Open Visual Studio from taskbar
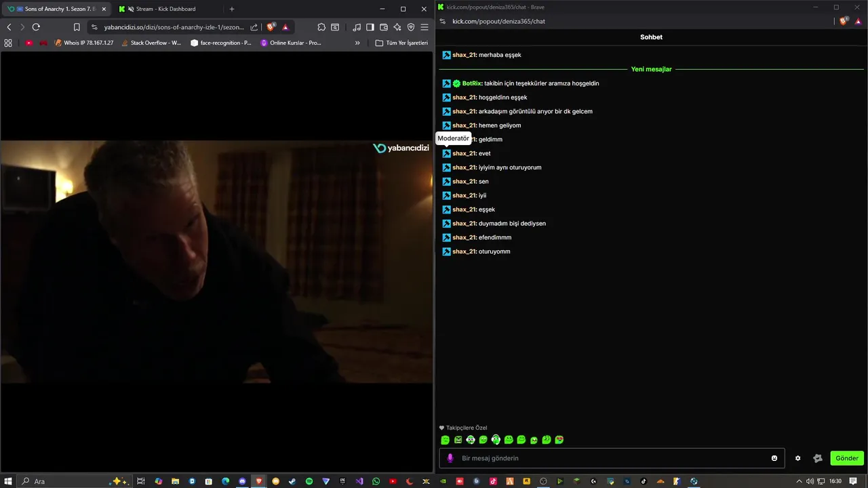868x488 pixels. point(359,481)
